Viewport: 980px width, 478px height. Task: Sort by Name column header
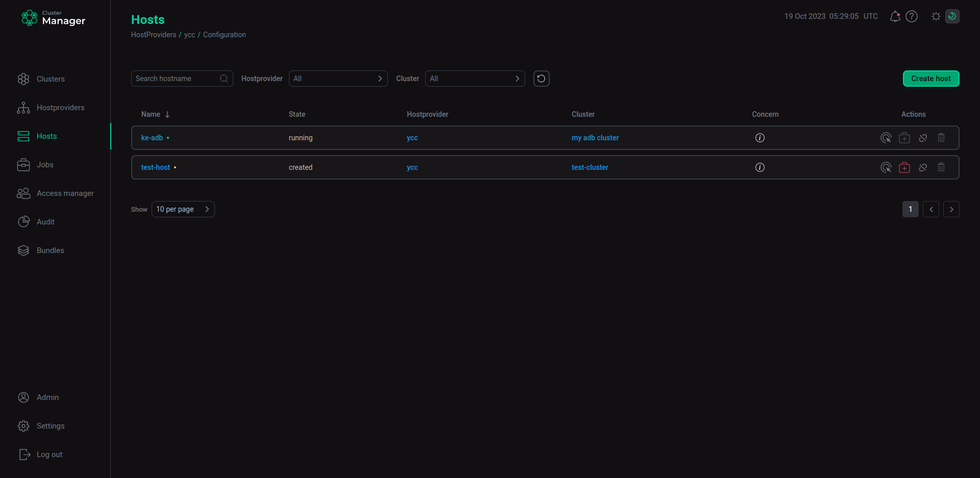151,114
